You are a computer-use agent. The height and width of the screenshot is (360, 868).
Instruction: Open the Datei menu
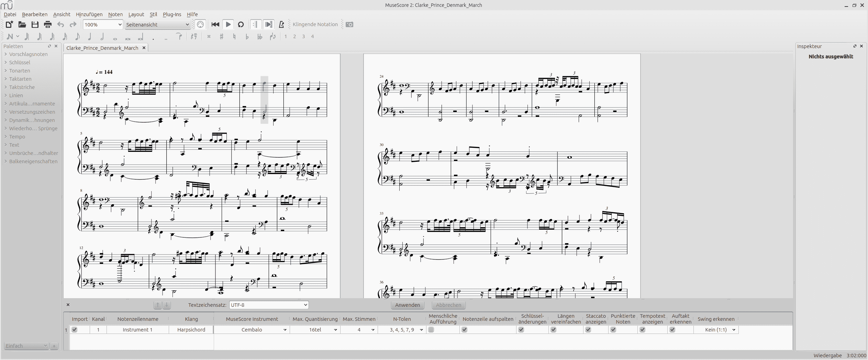[x=10, y=14]
